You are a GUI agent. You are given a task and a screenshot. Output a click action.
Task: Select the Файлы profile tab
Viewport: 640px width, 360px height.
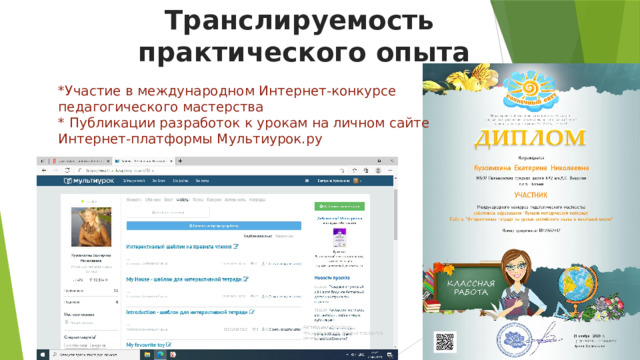182,200
